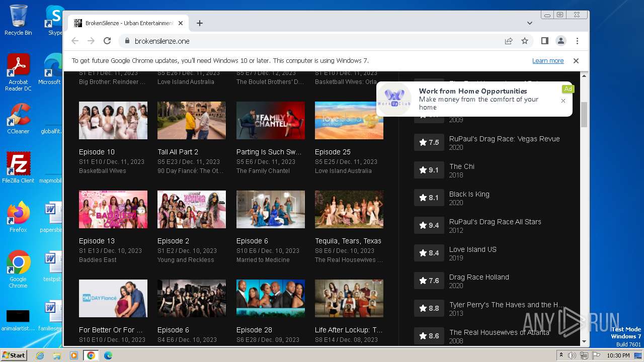Open the Tall All Part 2 thumbnail
The height and width of the screenshot is (362, 644).
point(192,121)
